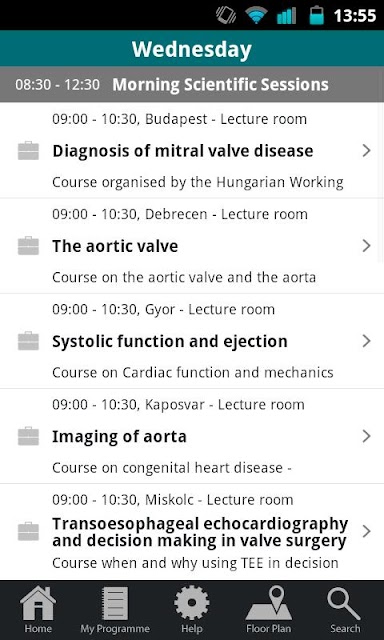Expand Systolic function and ejection chevron

[x=366, y=341]
